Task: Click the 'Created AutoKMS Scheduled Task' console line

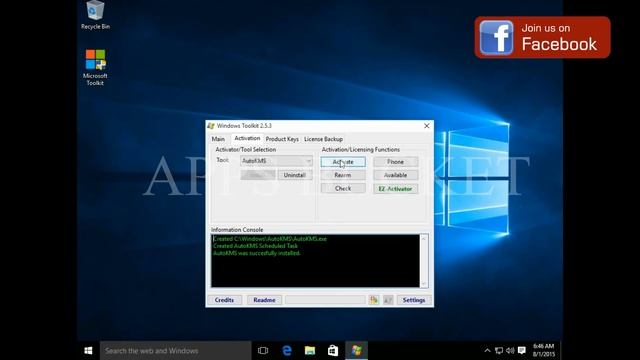Action: (256, 246)
